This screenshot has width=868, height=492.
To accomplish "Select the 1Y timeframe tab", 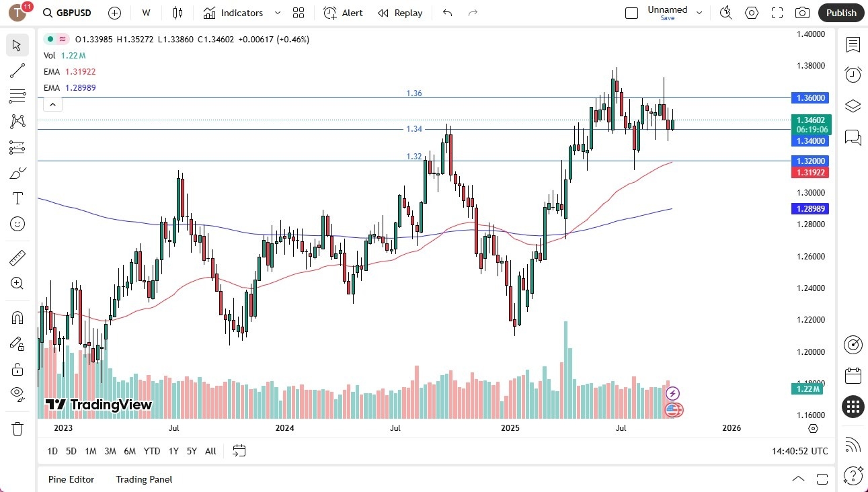I will point(173,451).
